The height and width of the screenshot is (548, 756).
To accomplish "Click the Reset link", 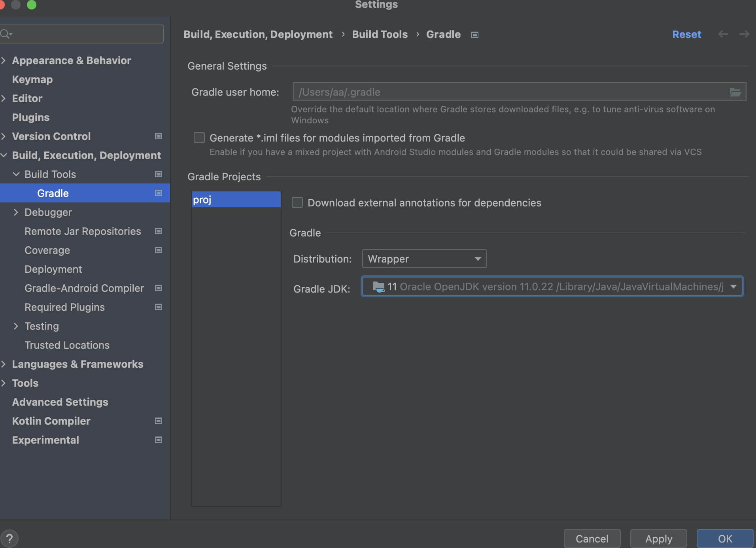I will click(x=686, y=34).
